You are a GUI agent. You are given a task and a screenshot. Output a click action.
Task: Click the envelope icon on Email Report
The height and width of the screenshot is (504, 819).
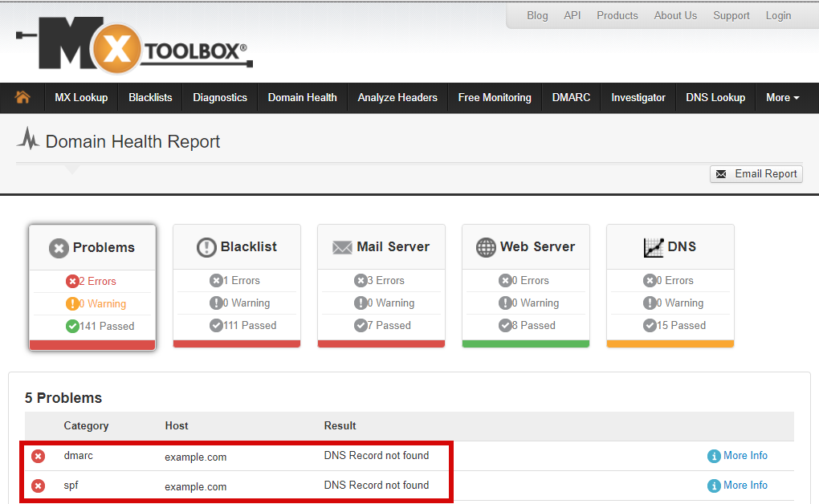coord(721,174)
